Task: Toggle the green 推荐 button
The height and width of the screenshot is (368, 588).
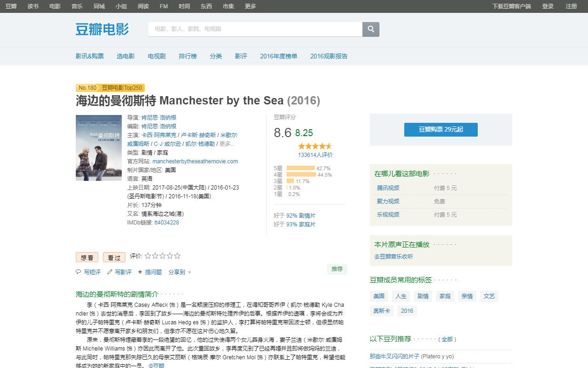Action: pos(337,269)
